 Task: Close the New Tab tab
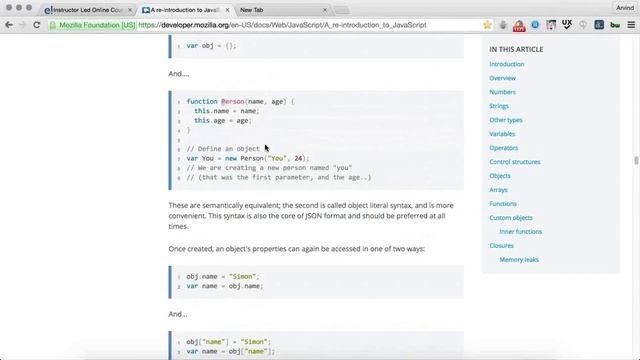[325, 10]
